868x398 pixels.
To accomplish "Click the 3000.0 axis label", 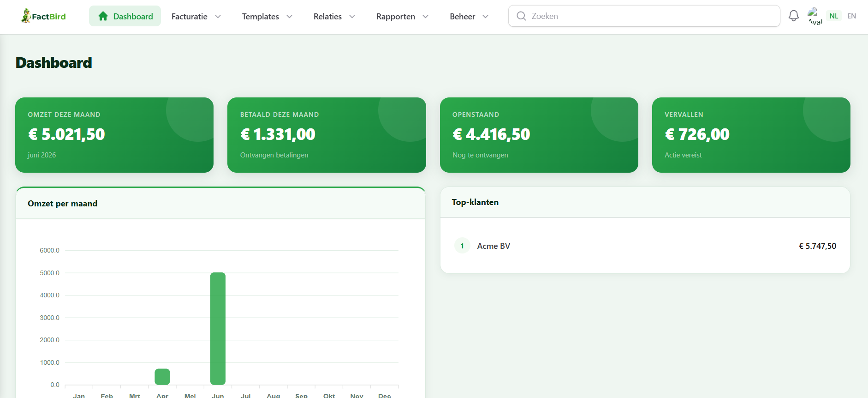I will tap(50, 318).
